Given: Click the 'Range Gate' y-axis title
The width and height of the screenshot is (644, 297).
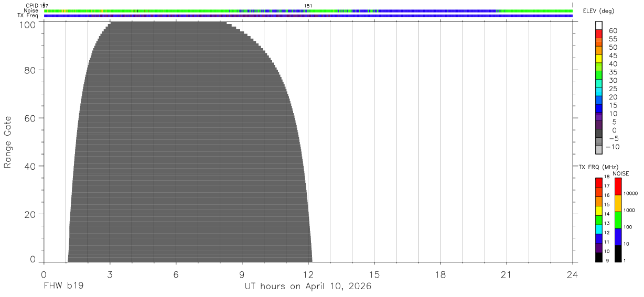Looking at the screenshot, I should click(8, 142).
